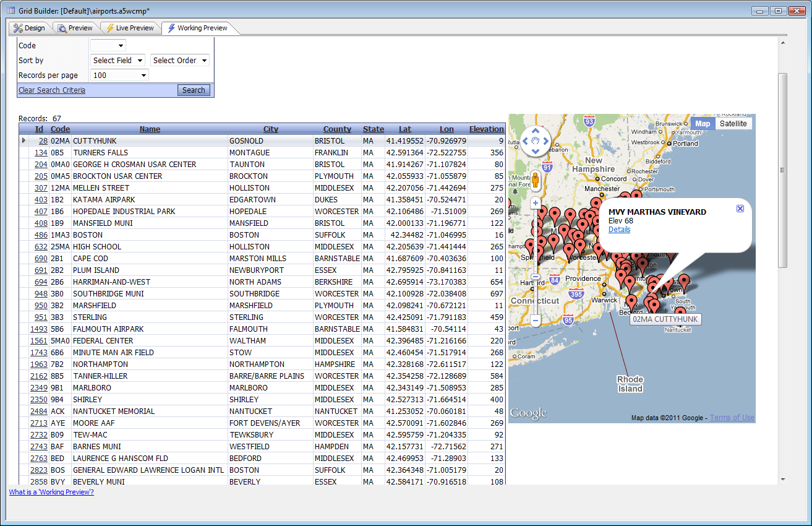The image size is (812, 526).
Task: Click the Google logo on the map
Action: point(529,413)
